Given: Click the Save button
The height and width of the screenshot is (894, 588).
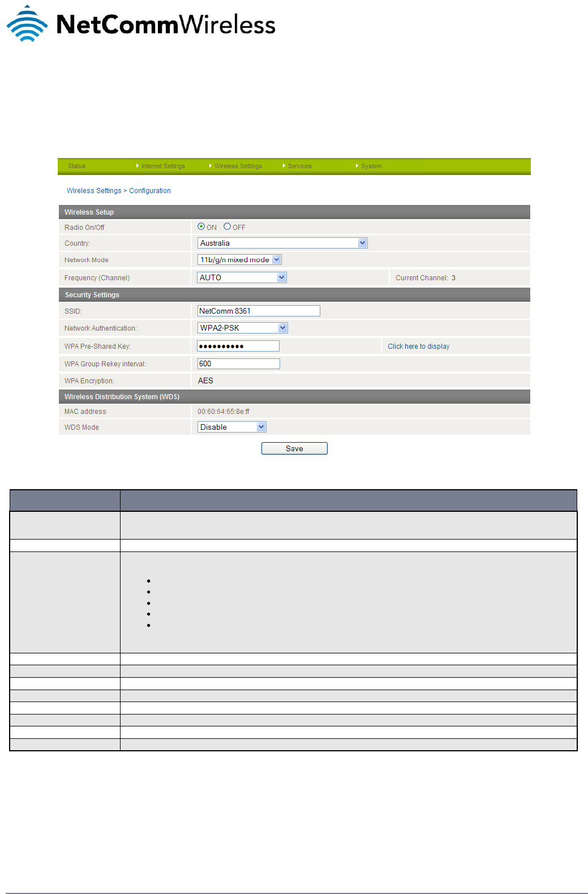Looking at the screenshot, I should pyautogui.click(x=294, y=448).
